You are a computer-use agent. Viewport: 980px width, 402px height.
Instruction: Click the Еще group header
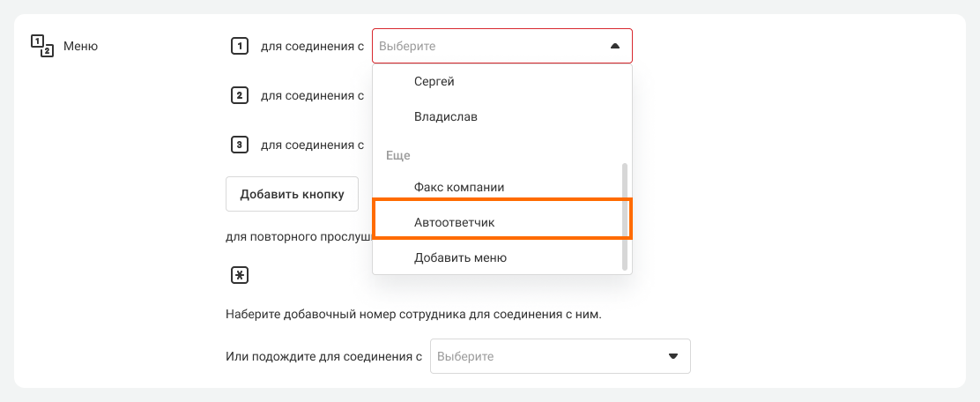point(398,155)
